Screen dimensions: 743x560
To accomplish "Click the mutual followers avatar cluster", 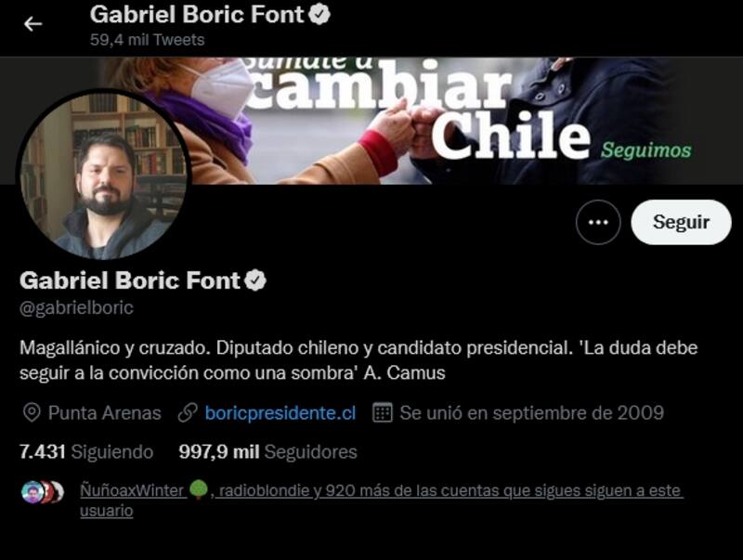I will 43,491.
